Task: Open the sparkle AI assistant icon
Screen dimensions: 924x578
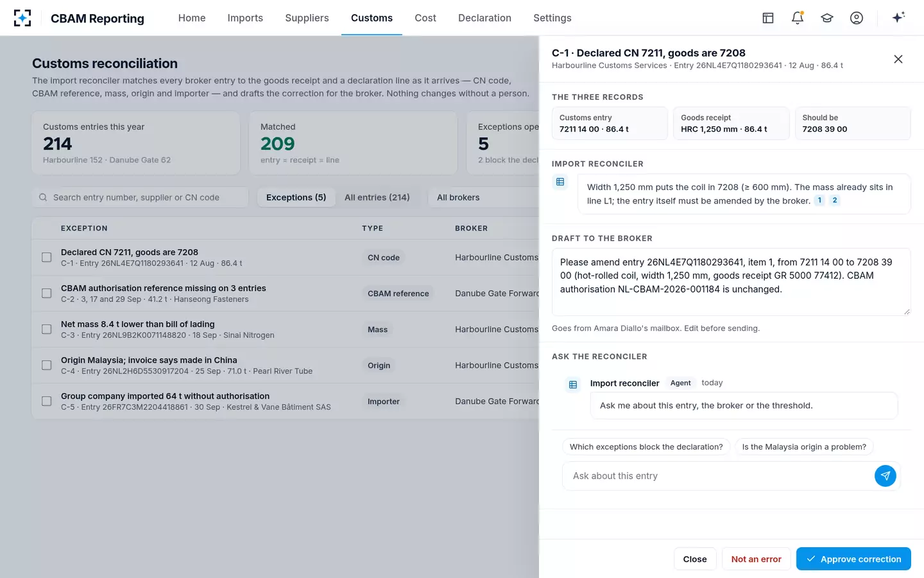Action: point(898,17)
